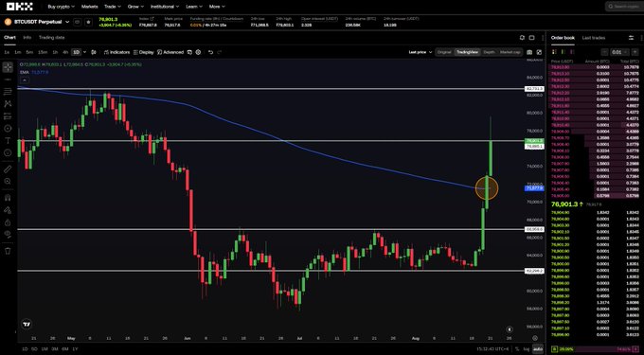This screenshot has height=355, width=644.
Task: Select the crosshair cursor tool
Action: [8, 67]
